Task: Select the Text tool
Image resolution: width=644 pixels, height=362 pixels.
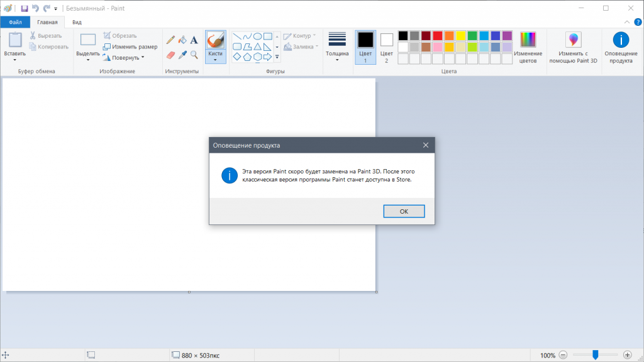Action: pyautogui.click(x=194, y=40)
